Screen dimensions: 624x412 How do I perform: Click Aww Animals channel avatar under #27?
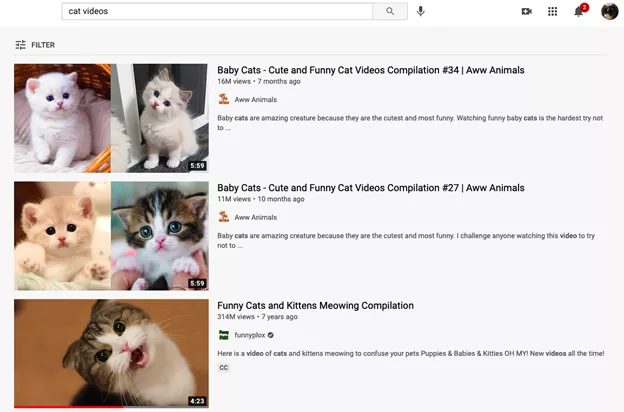click(x=224, y=217)
